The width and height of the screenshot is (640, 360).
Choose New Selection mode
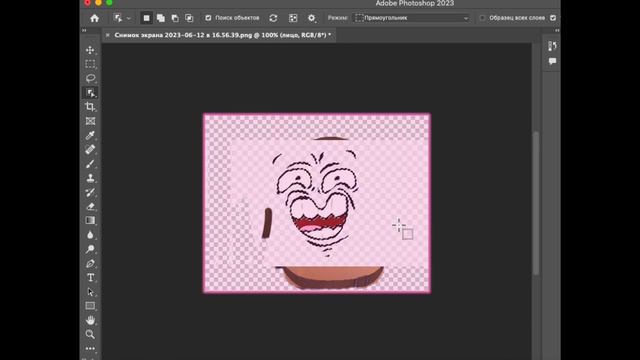coord(146,18)
